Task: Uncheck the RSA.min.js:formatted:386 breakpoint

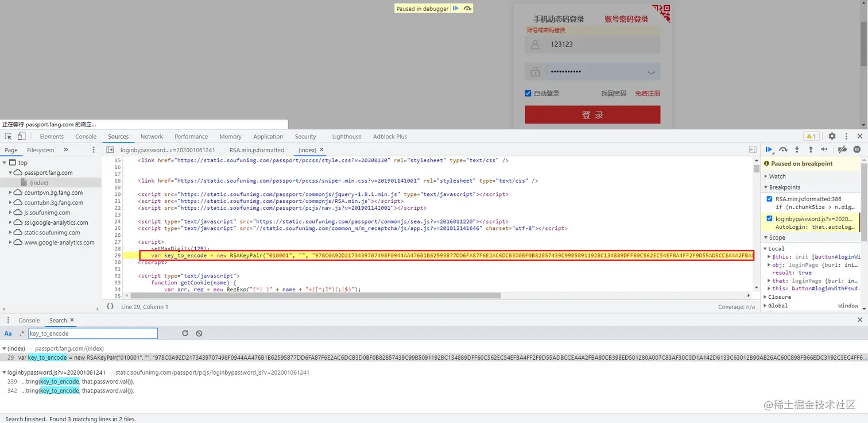Action: pyautogui.click(x=770, y=199)
